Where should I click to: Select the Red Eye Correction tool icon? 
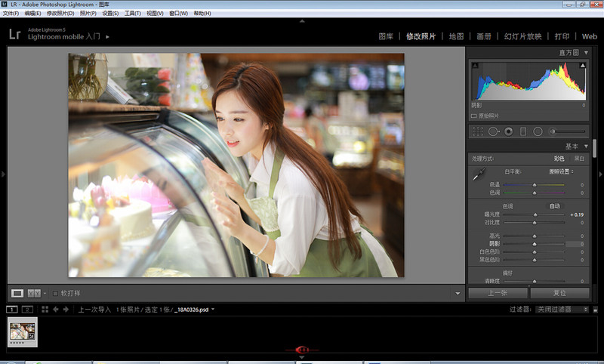(x=508, y=131)
